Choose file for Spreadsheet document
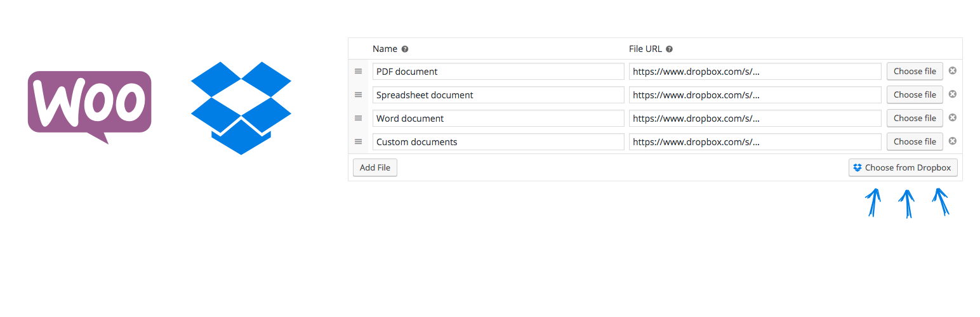980x317 pixels. tap(915, 94)
